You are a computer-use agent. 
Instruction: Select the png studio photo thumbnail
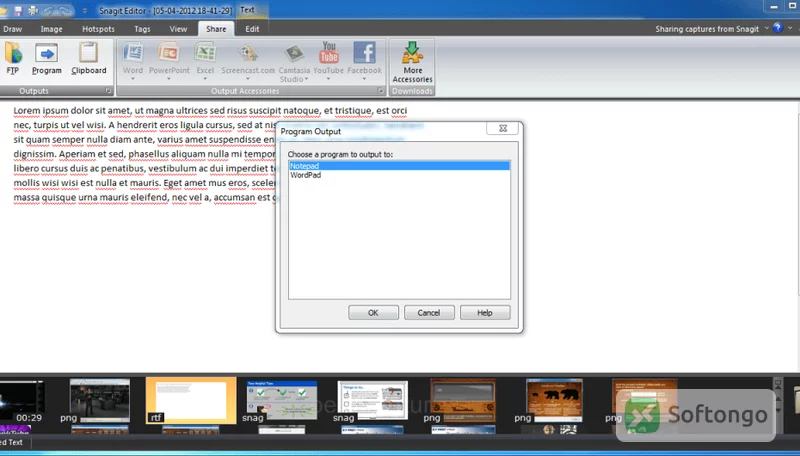(x=99, y=401)
